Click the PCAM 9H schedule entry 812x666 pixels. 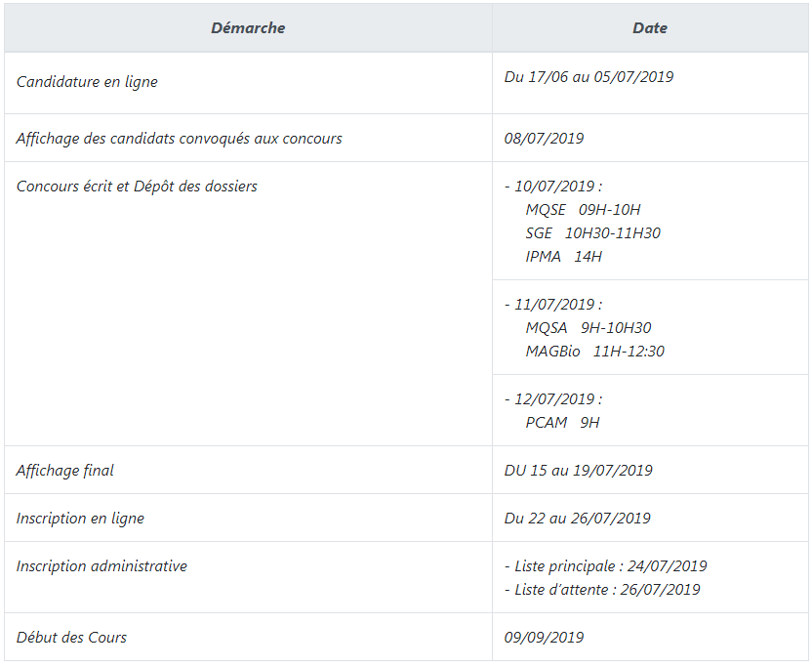pyautogui.click(x=562, y=423)
